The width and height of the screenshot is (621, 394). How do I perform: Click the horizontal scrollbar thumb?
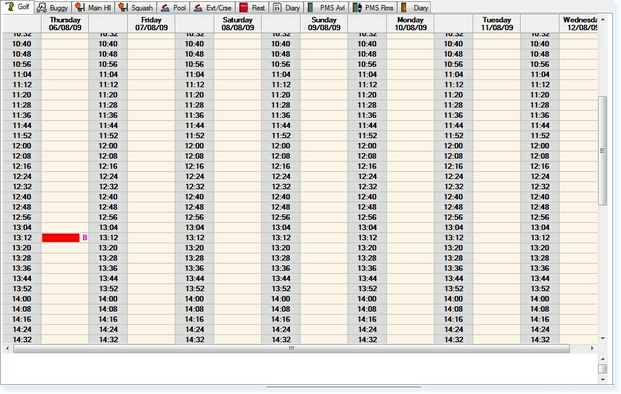[291, 348]
